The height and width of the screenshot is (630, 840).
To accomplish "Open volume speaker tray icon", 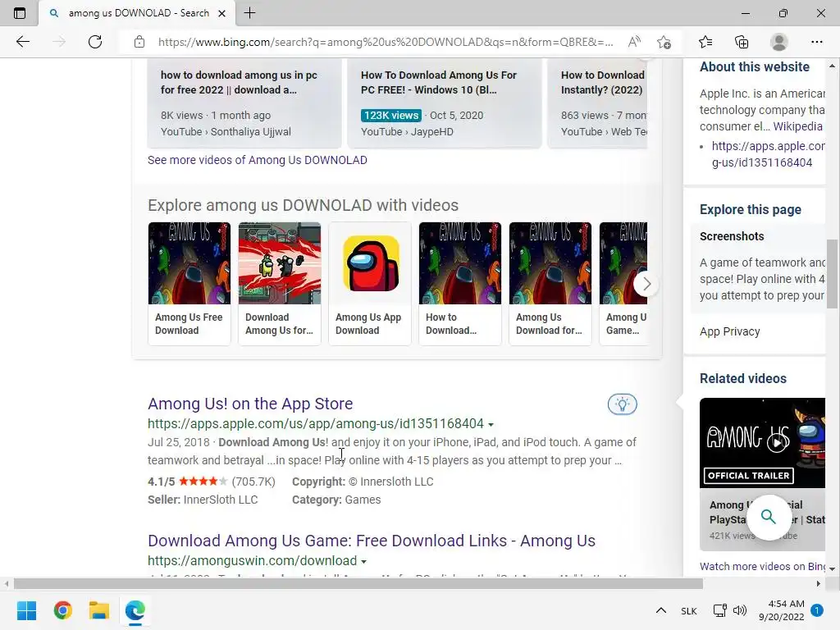I will pos(740,610).
